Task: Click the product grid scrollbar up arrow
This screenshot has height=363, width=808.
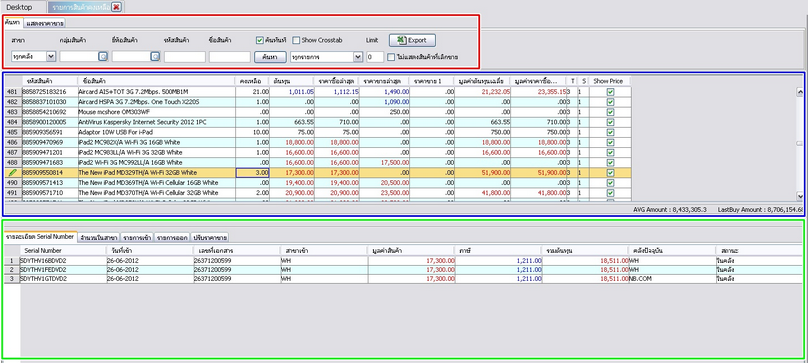Action: [x=800, y=92]
